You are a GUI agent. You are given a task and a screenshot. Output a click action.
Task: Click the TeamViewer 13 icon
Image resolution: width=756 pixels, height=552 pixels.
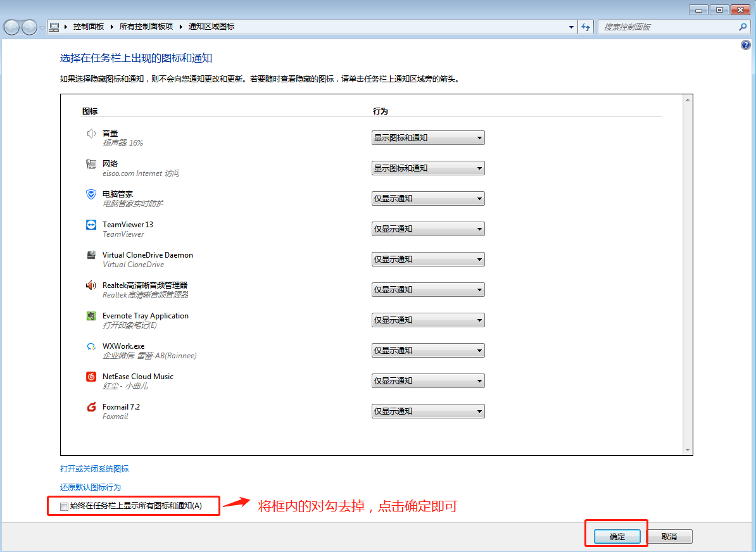coord(91,225)
